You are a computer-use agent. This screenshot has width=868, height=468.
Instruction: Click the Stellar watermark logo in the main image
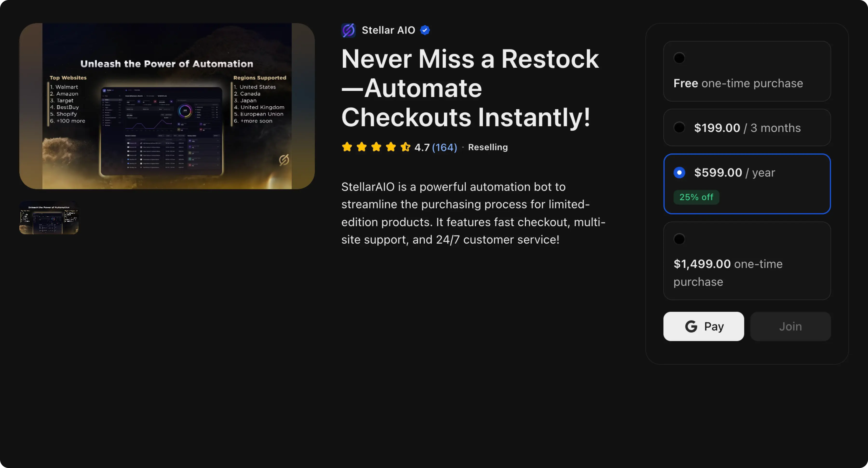284,160
